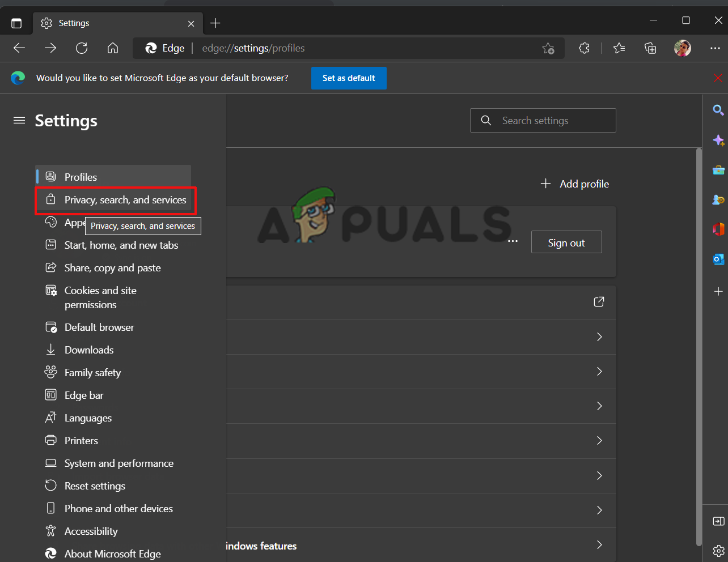Open the Microsoft Office sidebar icon
This screenshot has width=728, height=562.
[x=718, y=229]
